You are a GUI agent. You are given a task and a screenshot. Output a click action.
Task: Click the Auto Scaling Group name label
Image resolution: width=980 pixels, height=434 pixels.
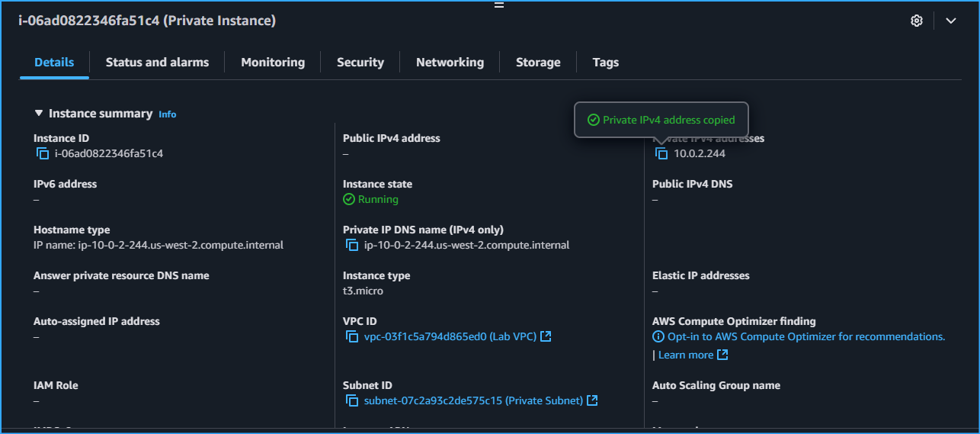pos(716,385)
